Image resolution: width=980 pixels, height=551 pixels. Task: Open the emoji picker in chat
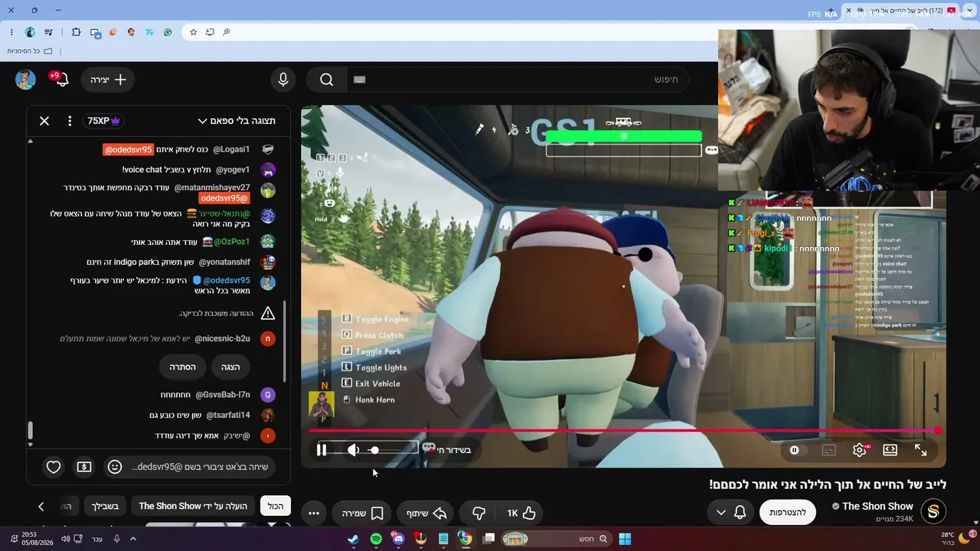tap(115, 467)
